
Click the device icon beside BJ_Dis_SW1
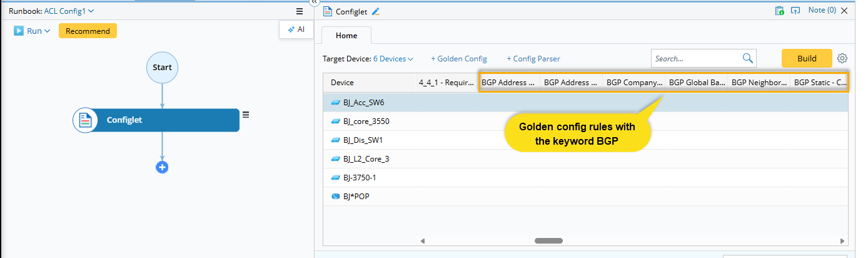(335, 140)
